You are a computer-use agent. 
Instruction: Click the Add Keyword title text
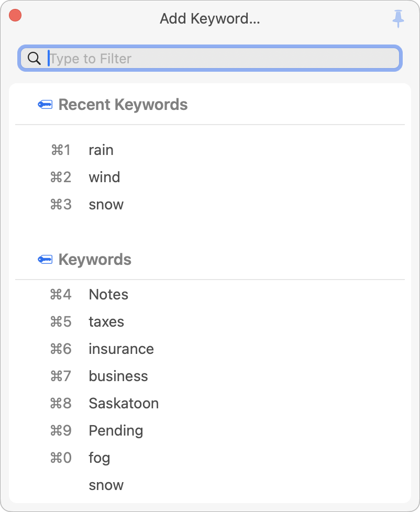point(209,19)
